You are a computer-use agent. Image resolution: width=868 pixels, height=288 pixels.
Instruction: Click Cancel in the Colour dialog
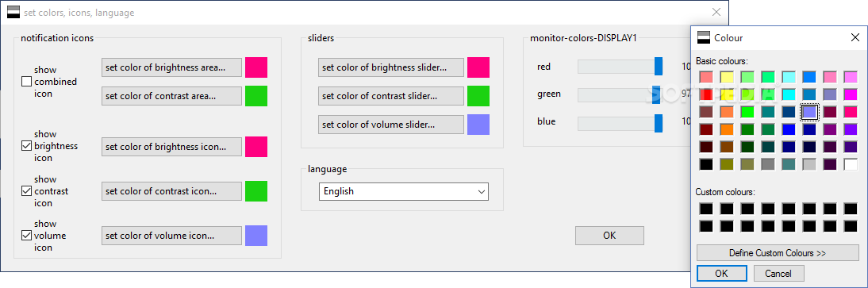(778, 273)
